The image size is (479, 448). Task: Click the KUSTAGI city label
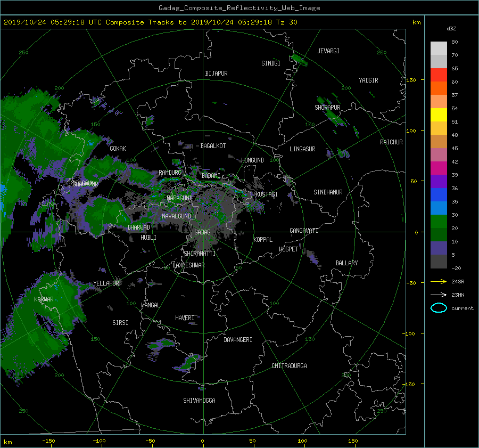[267, 194]
